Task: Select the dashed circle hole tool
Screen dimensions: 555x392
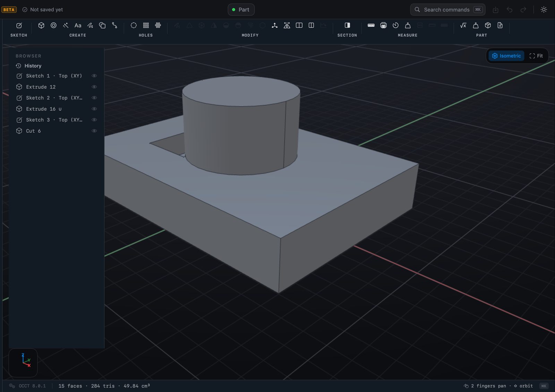Action: [134, 25]
